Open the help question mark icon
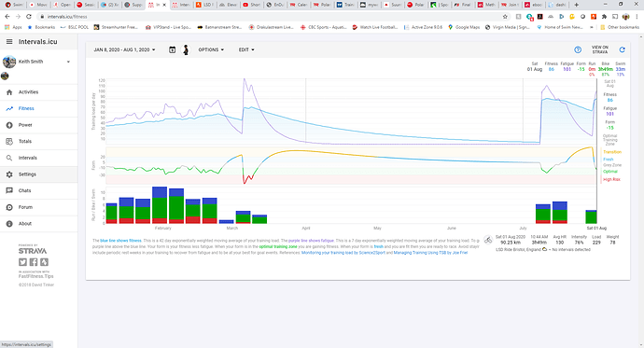This screenshot has height=348, width=644. tap(578, 49)
